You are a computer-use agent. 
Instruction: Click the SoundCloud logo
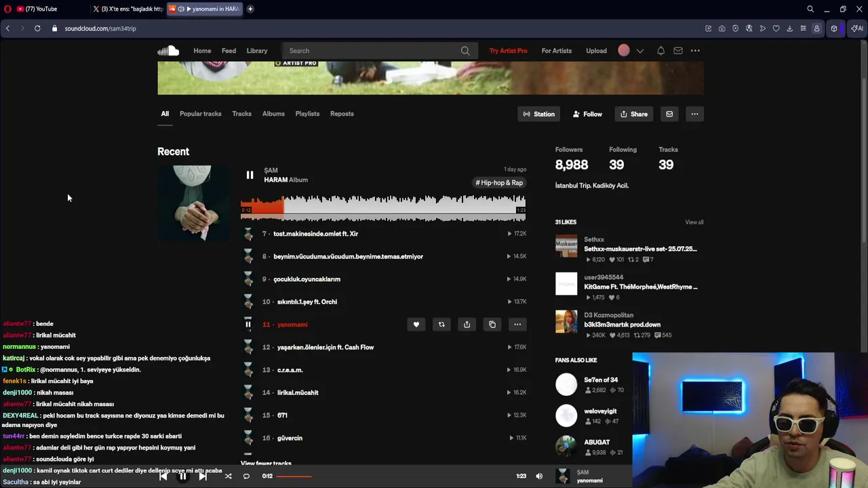(x=168, y=50)
